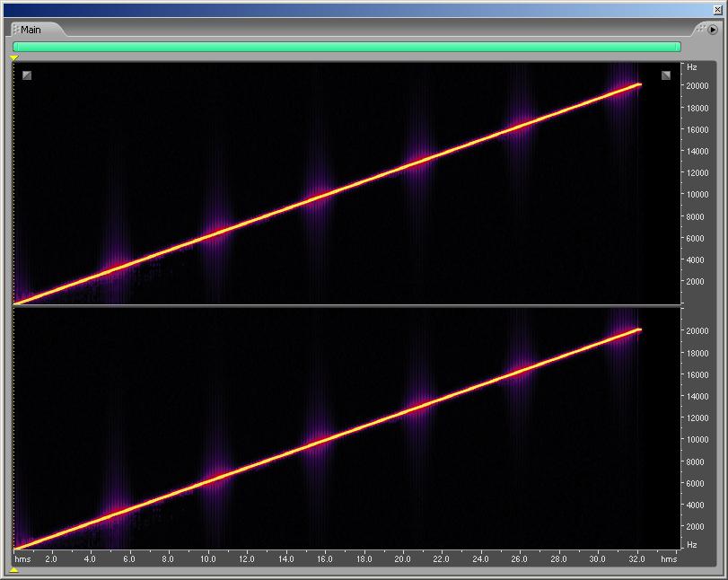Image resolution: width=728 pixels, height=580 pixels.
Task: Click 10000 on the upper channel frequency scale
Action: 697,195
